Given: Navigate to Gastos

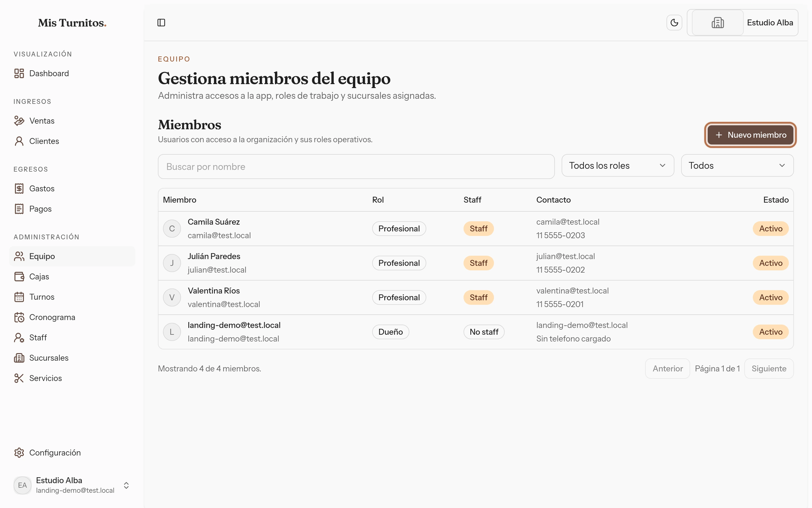Looking at the screenshot, I should click(72, 189).
